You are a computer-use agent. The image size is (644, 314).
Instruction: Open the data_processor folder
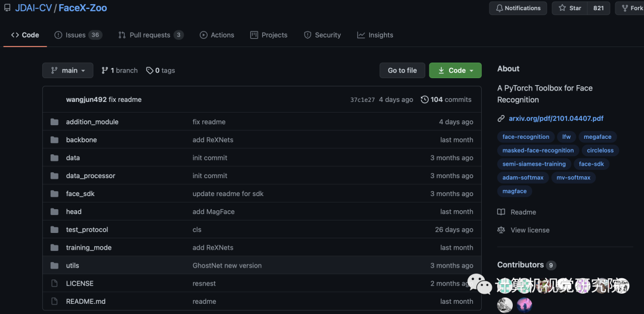point(91,176)
